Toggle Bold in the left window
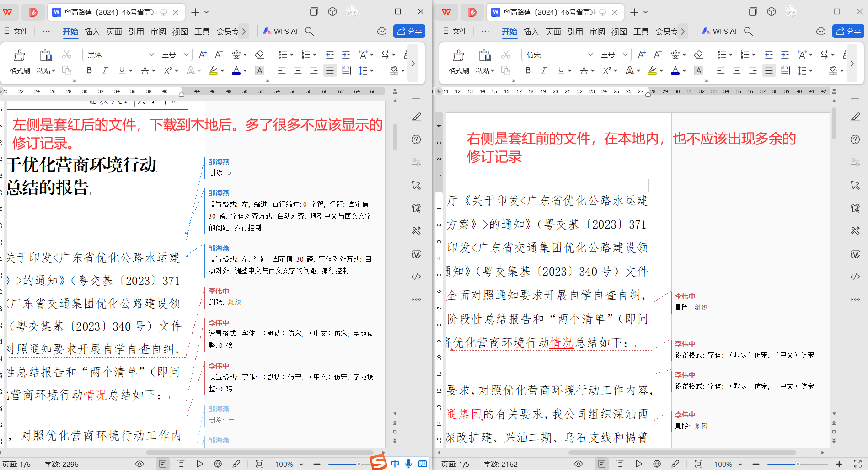868x470 pixels. click(89, 70)
